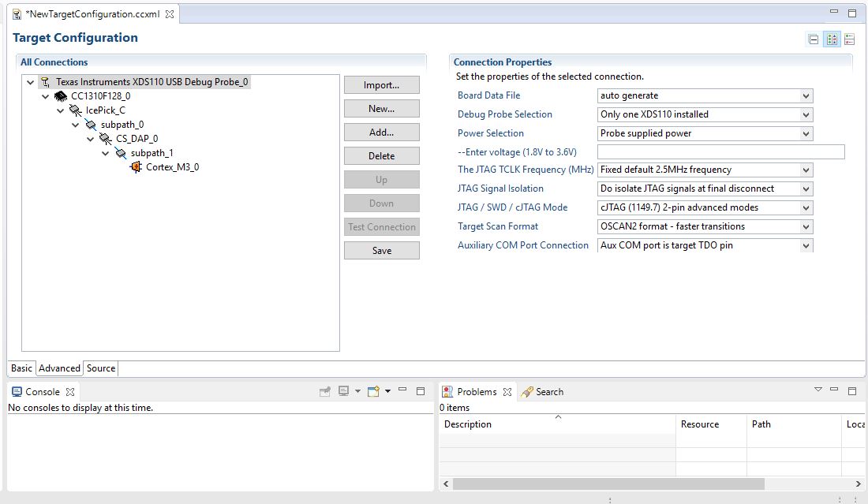Screen dimensions: 868x504
Task: Click the Display Selected Console icon
Action: click(x=344, y=392)
